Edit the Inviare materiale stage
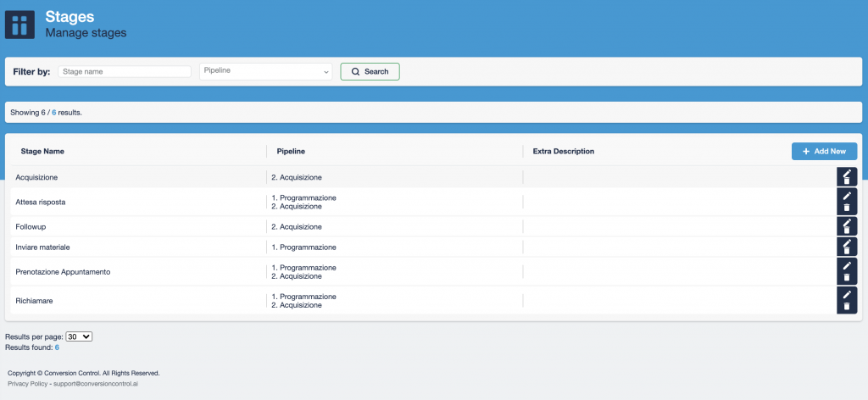 pos(846,243)
